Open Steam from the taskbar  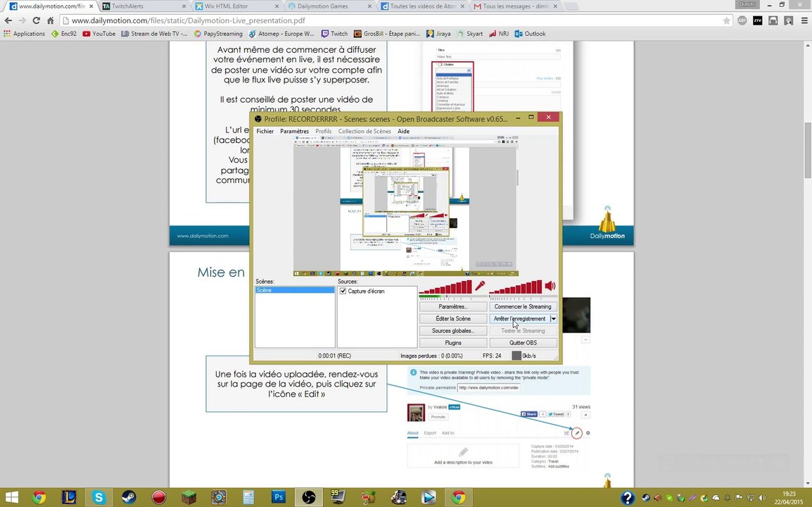[x=129, y=498]
